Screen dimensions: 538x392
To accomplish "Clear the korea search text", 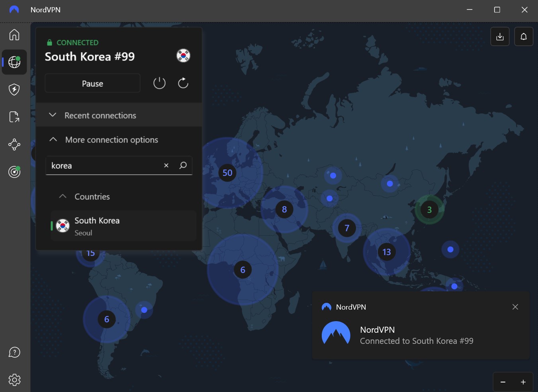I will pyautogui.click(x=166, y=165).
